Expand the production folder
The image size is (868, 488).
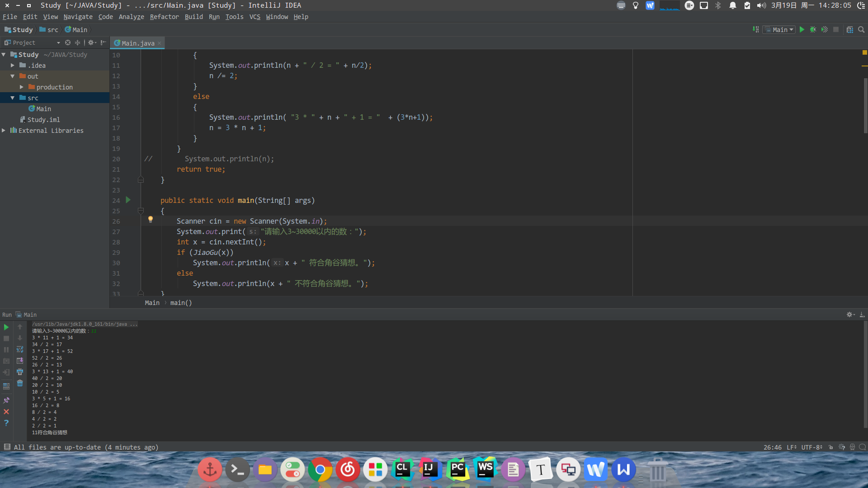tap(22, 87)
